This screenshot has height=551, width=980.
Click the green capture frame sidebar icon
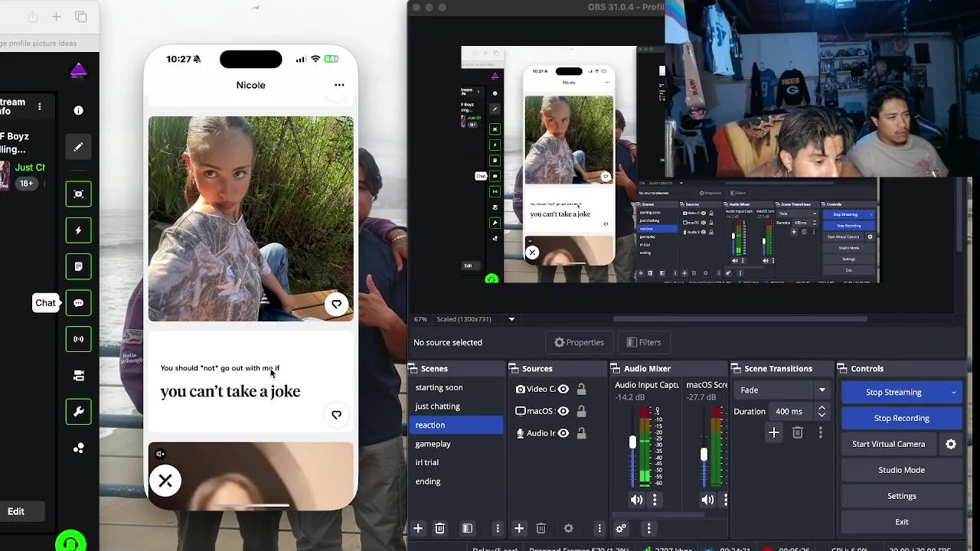coord(78,194)
